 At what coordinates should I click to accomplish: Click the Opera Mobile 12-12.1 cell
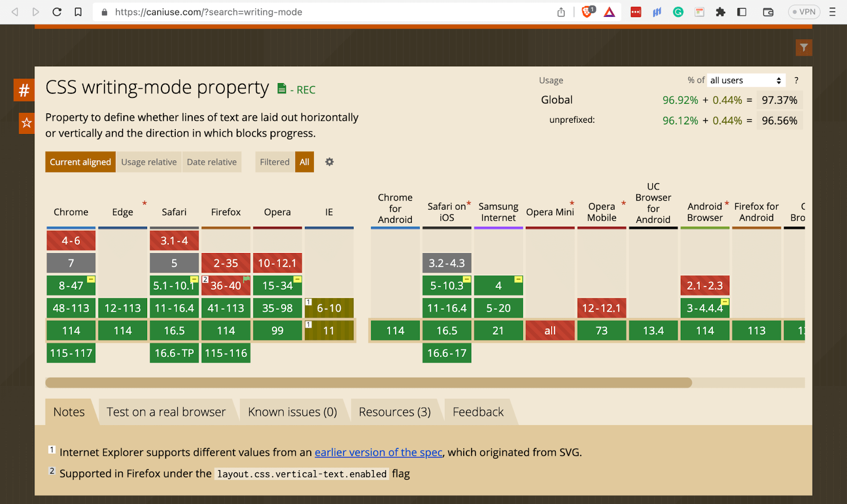pos(602,308)
